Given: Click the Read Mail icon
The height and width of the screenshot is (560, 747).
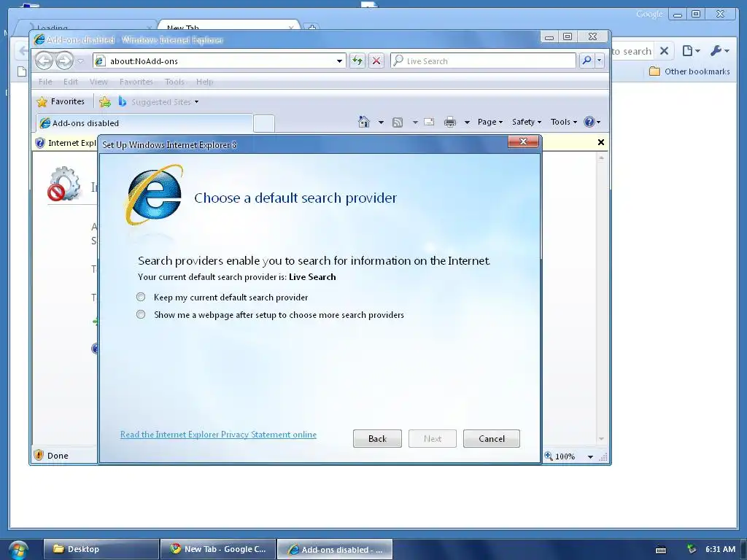Looking at the screenshot, I should click(429, 122).
